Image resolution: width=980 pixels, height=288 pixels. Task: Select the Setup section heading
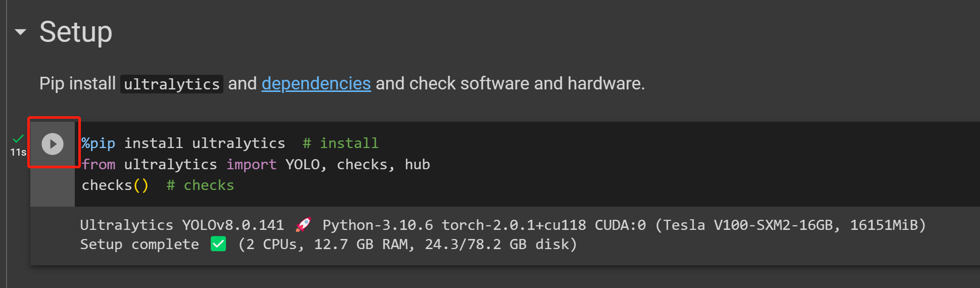click(x=76, y=32)
